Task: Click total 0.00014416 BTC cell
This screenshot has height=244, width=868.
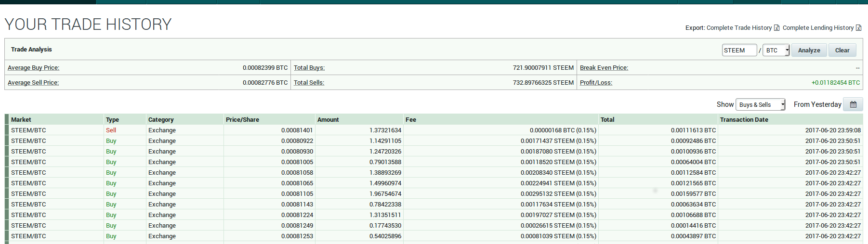Action: click(693, 226)
